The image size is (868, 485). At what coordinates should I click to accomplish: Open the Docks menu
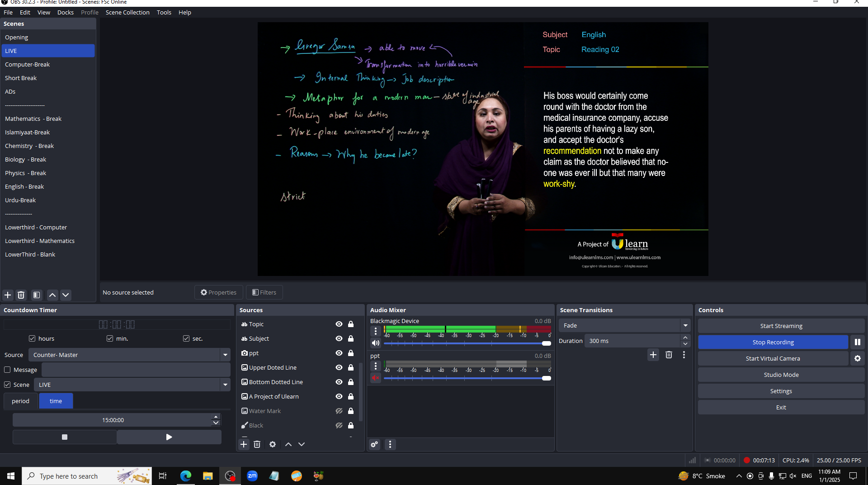tap(66, 12)
